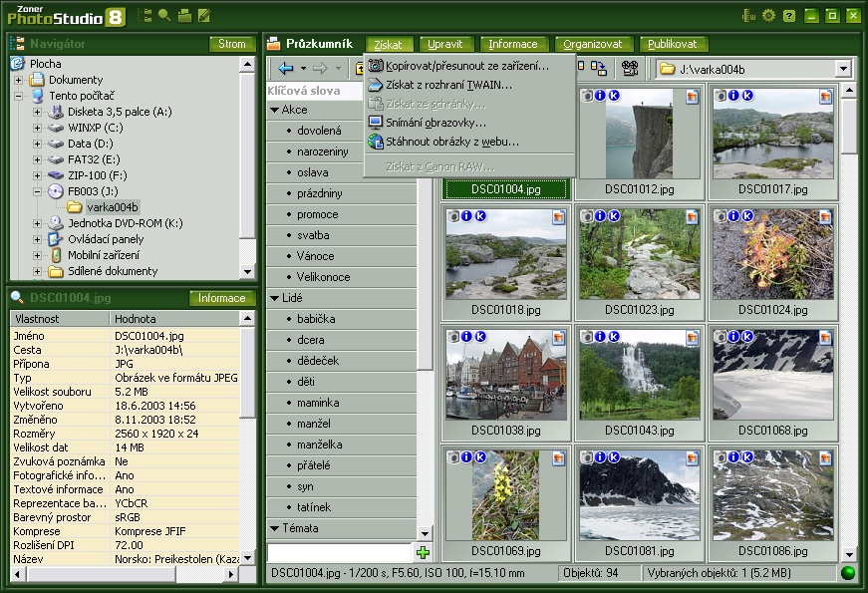The image size is (868, 593).
Task: Open help via the question mark icon
Action: tap(789, 15)
